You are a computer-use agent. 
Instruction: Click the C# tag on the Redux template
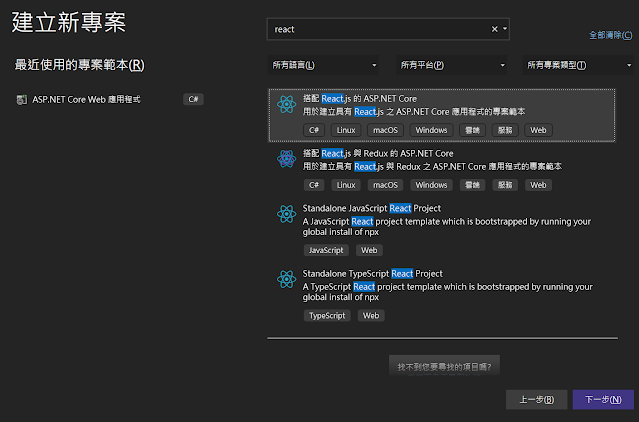(314, 185)
